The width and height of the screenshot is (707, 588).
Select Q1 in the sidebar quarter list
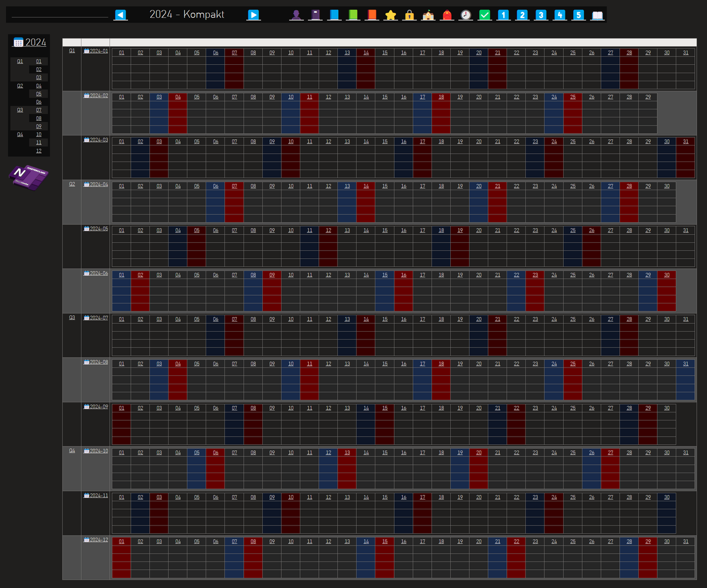pyautogui.click(x=20, y=61)
